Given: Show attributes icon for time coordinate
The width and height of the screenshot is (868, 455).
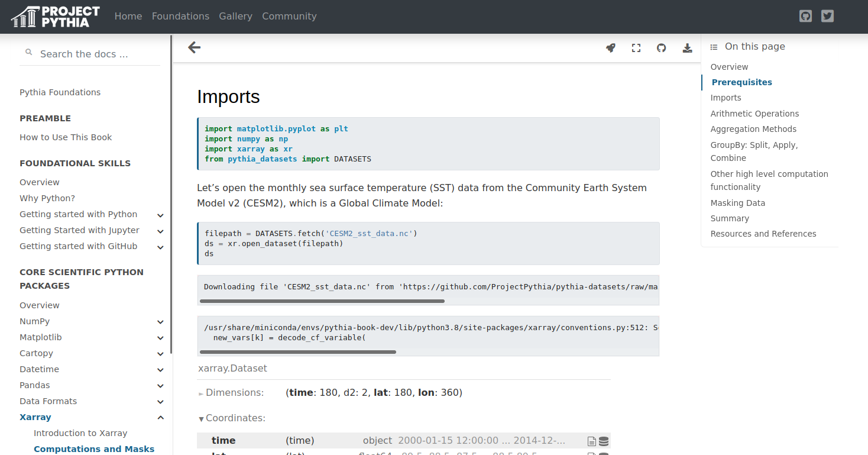Looking at the screenshot, I should (x=591, y=441).
